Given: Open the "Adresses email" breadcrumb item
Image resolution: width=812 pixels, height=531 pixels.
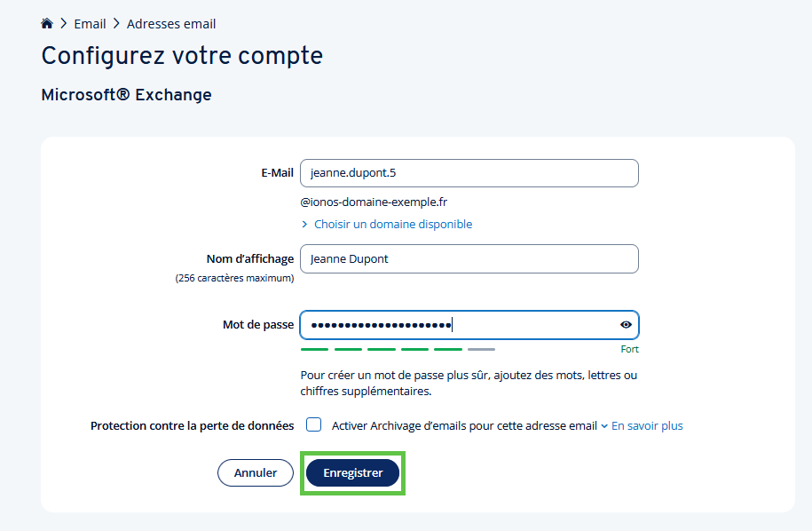Looking at the screenshot, I should [x=171, y=24].
